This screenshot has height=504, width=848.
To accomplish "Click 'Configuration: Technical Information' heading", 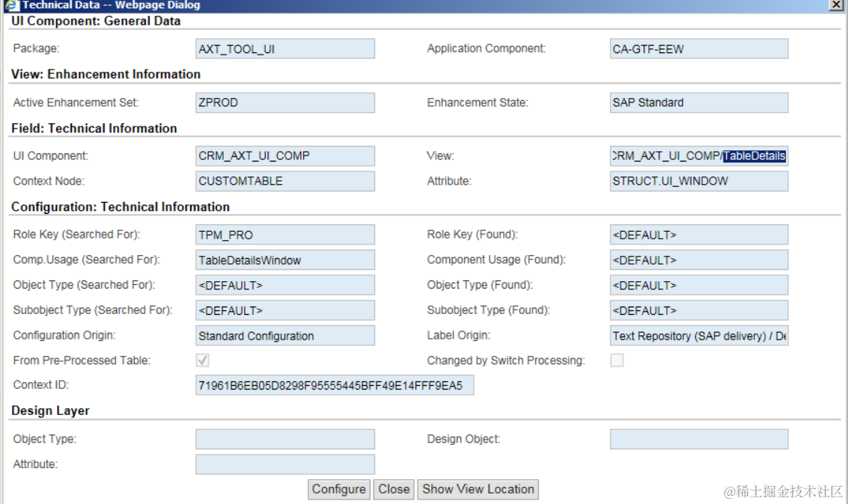I will click(120, 207).
